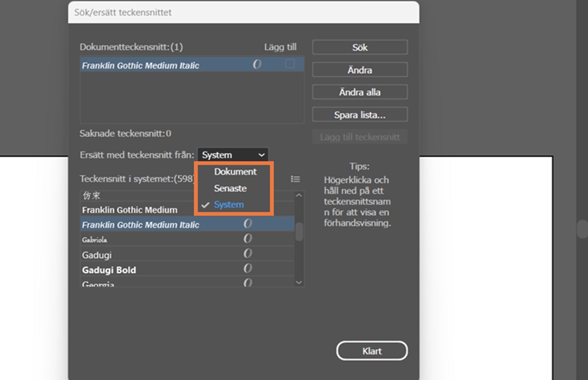The image size is (588, 380).
Task: Click the greyed-out Lägg till teckensnitt button
Action: click(360, 137)
